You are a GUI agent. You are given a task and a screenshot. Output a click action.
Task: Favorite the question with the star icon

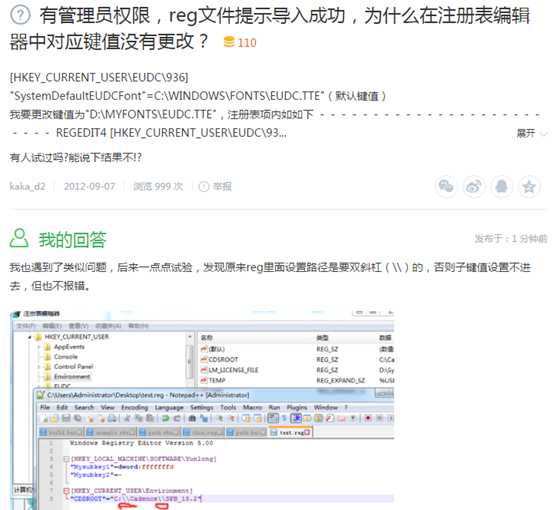[529, 186]
